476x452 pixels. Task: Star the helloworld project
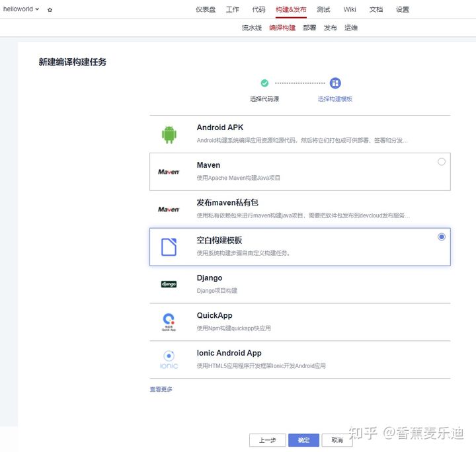50,10
